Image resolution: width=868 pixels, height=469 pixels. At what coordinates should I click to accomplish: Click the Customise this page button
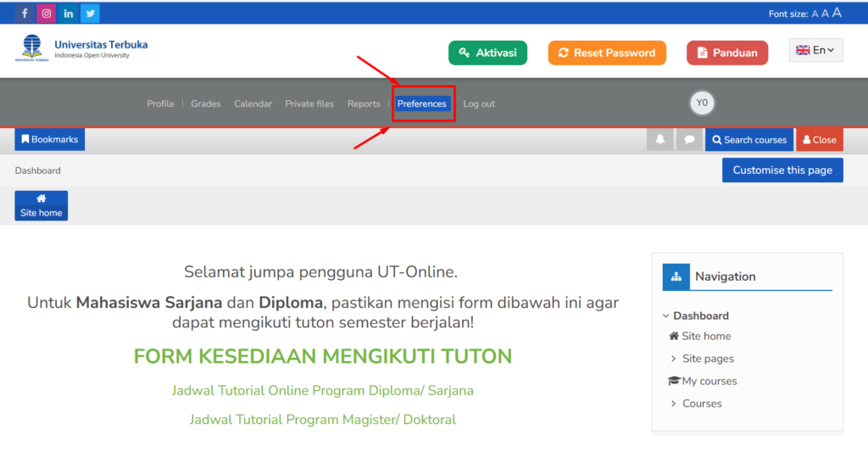point(782,170)
